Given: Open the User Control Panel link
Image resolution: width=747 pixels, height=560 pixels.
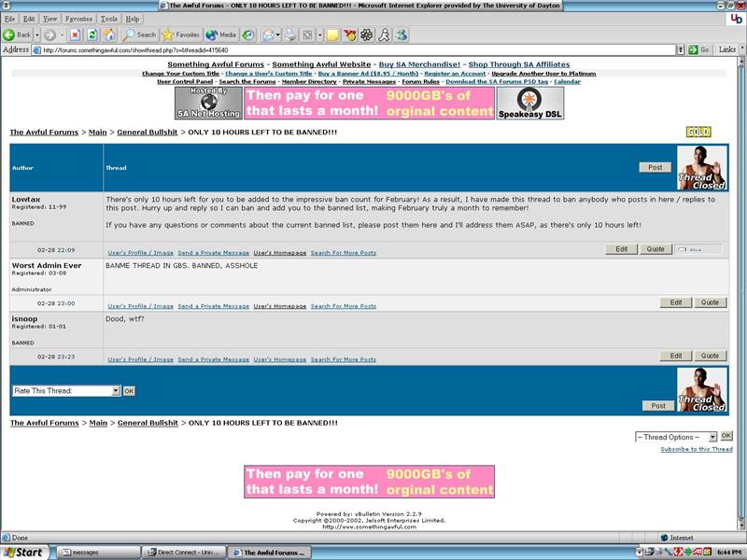Looking at the screenshot, I should coord(185,81).
